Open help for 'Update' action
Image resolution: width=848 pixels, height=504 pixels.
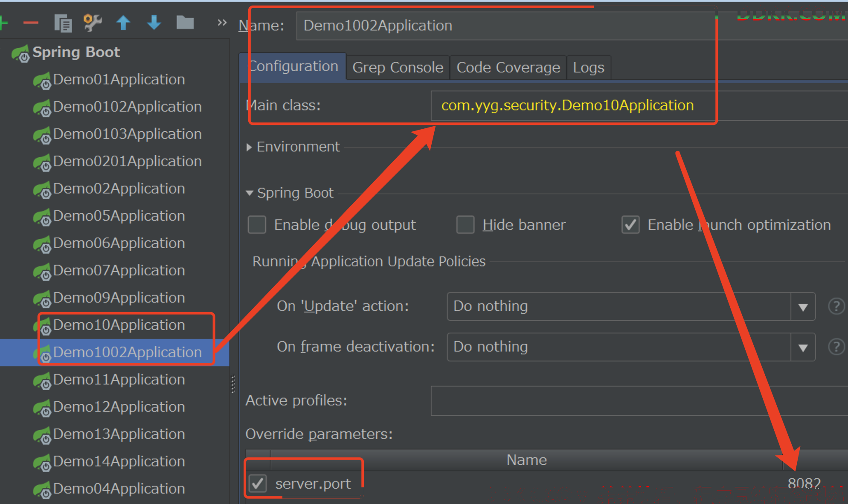click(x=836, y=306)
